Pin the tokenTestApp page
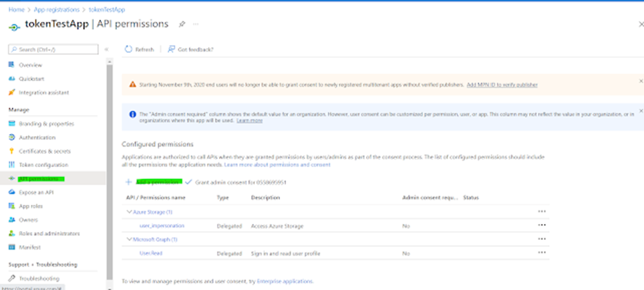Screen dimensions: 644x290 pos(182,24)
